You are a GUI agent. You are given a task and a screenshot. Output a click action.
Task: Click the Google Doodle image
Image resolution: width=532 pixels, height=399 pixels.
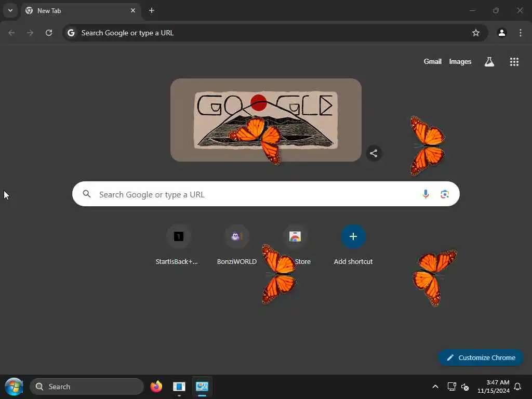click(265, 120)
